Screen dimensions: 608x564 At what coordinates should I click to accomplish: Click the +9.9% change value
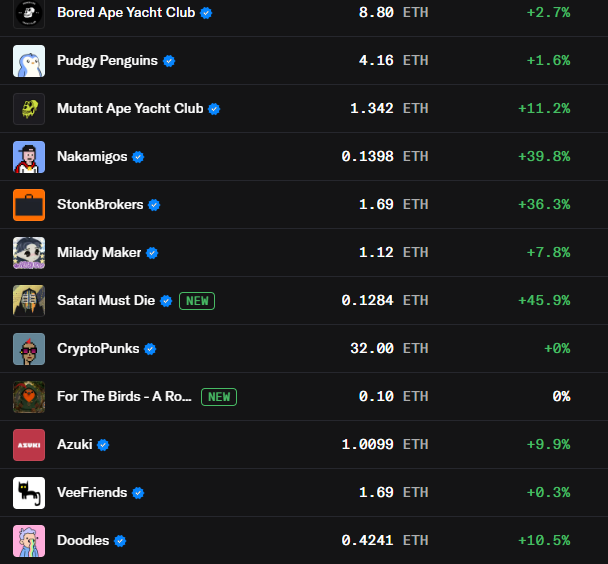(548, 445)
